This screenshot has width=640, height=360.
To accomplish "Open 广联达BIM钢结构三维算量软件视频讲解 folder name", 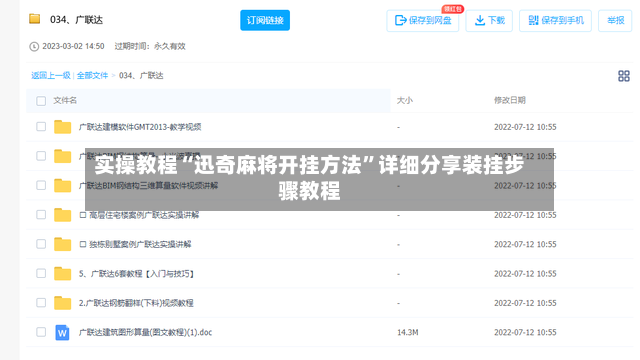I will pyautogui.click(x=149, y=186).
